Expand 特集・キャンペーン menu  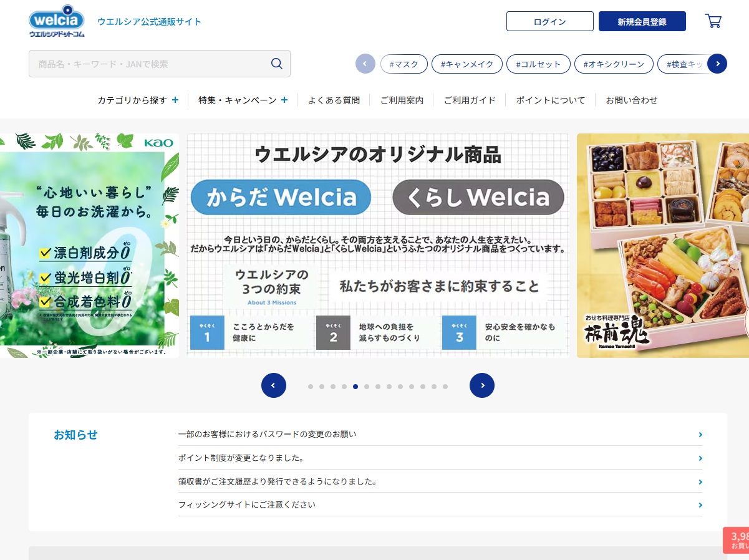pos(243,100)
